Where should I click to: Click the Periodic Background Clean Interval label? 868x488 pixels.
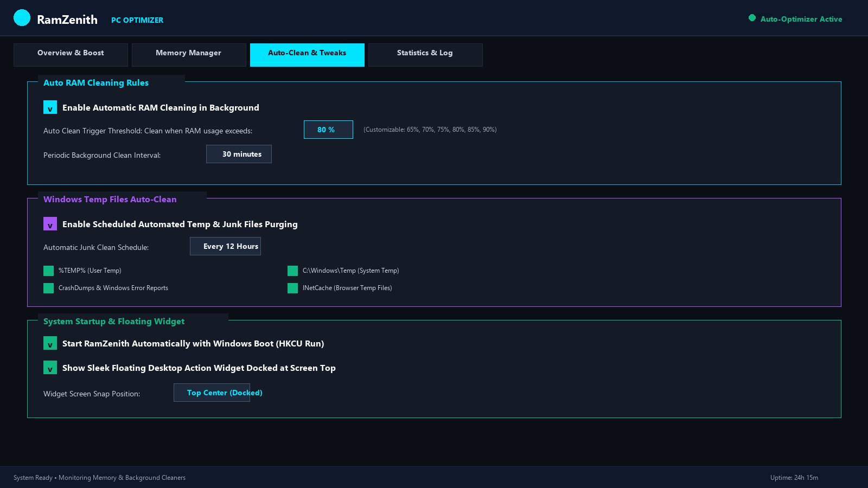click(102, 155)
